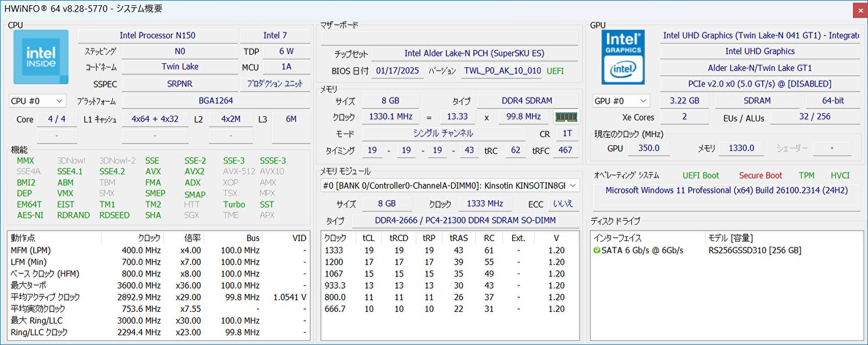Click the ECC value field
Image resolution: width=868 pixels, height=345 pixels.
pos(563,204)
